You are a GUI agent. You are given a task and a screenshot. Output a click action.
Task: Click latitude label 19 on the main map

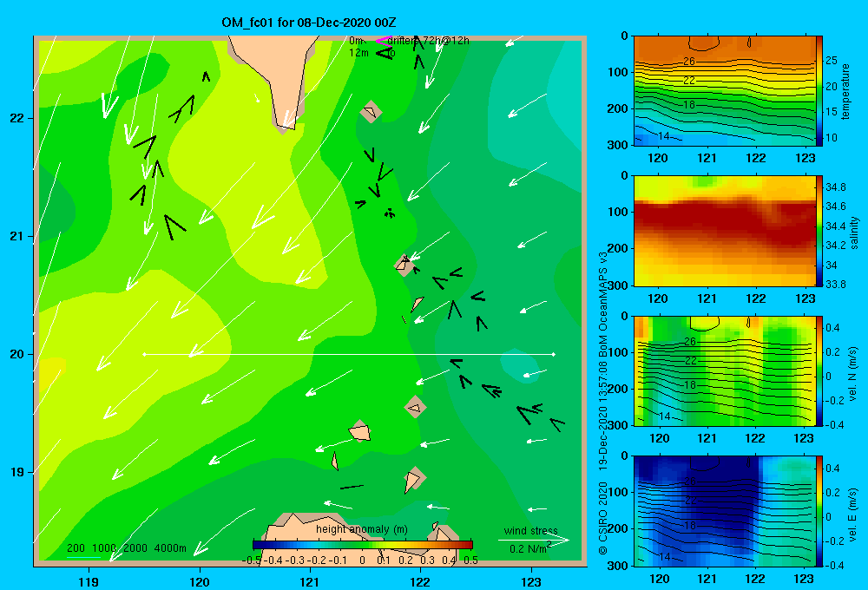(x=16, y=472)
